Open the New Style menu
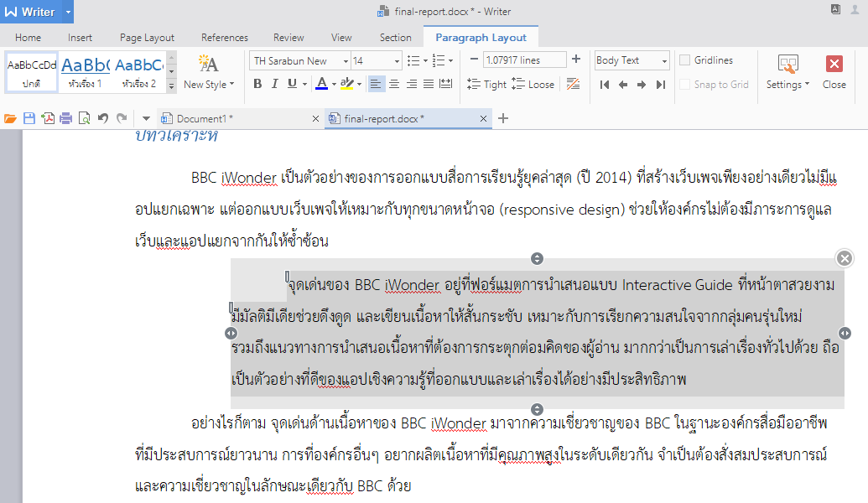868x503 pixels. tap(209, 71)
